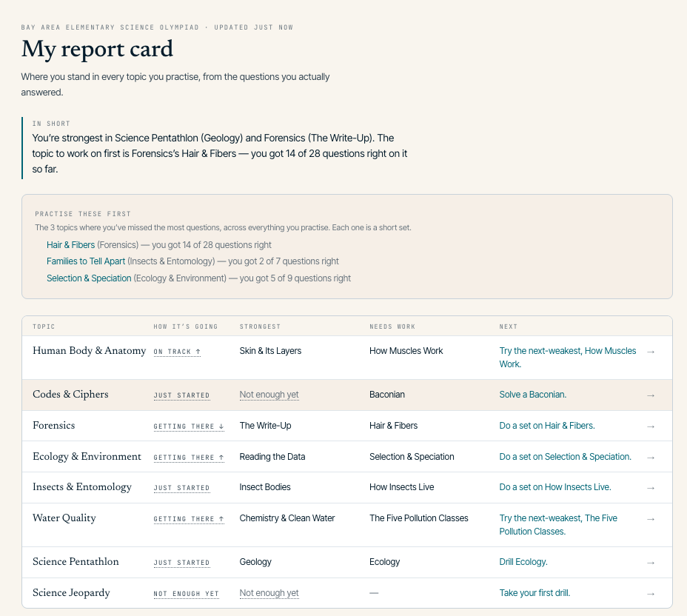Select the Water Quality topic name
The image size is (687, 616).
64,518
